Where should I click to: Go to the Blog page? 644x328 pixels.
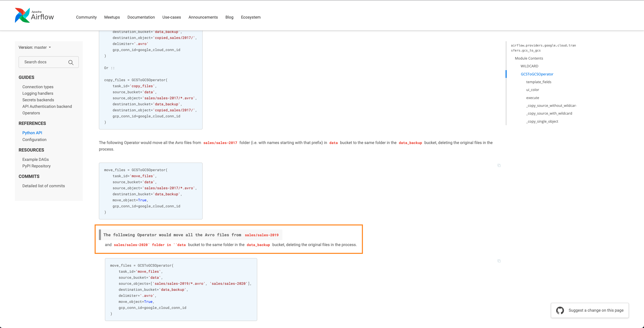pyautogui.click(x=229, y=17)
